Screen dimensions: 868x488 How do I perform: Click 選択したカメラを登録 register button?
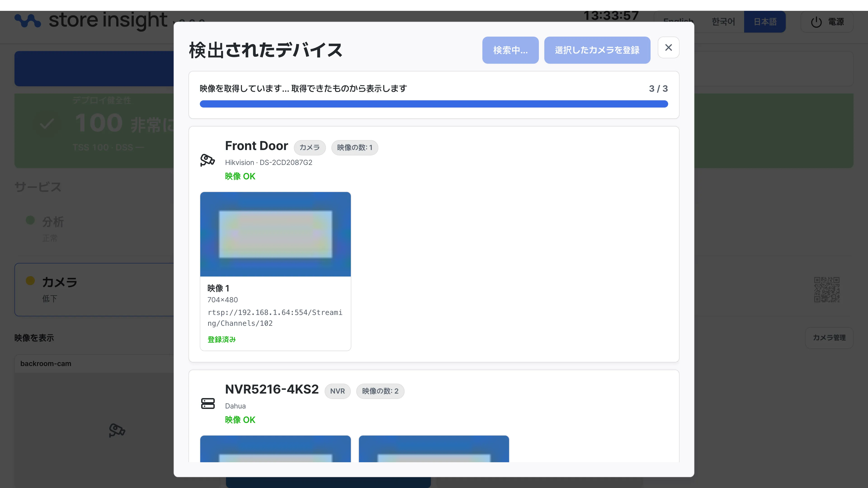click(597, 50)
